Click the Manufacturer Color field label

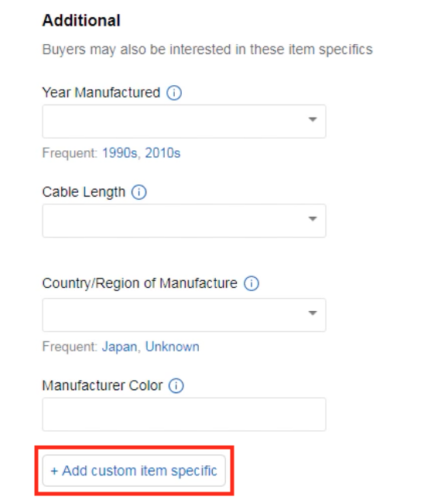[x=102, y=386]
